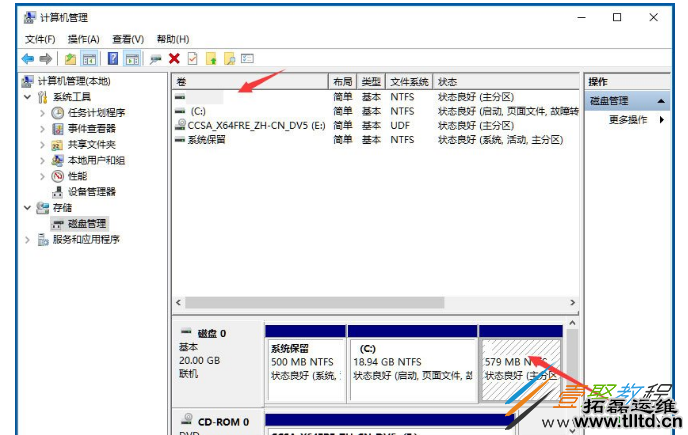The image size is (688, 435).
Task: Click the horizontal scrollbar thumb of volume list
Action: pos(315,302)
